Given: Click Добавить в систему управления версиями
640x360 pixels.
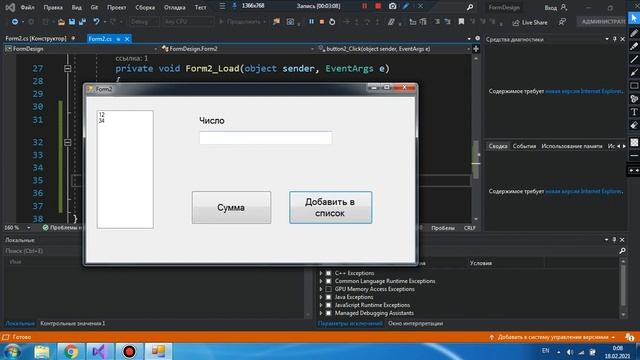Looking at the screenshot, I should pyautogui.click(x=553, y=337).
